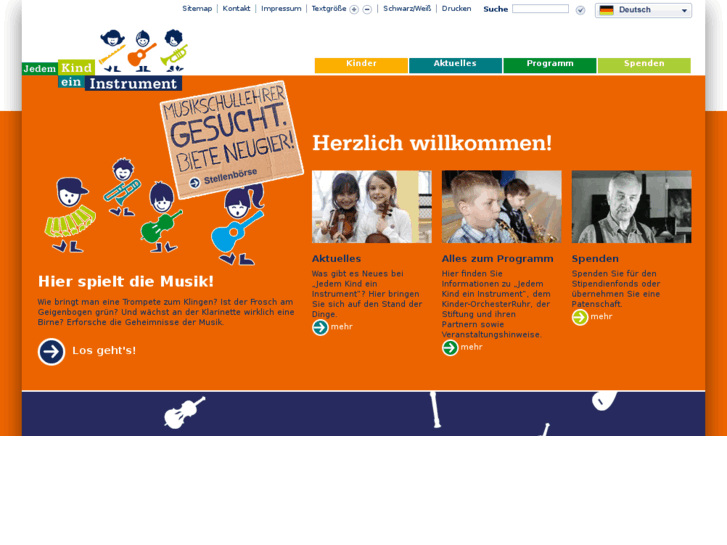Open the Stellenbörse link on cardboard sign
727x545 pixels.
tap(230, 176)
